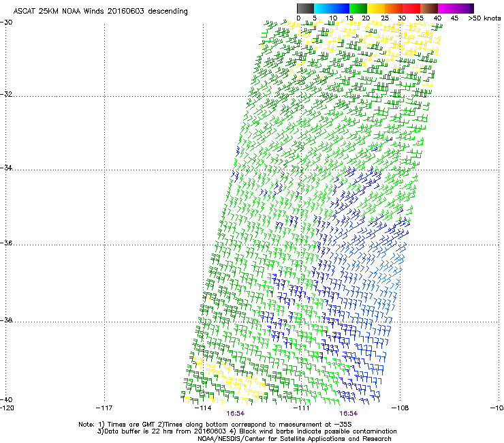The height and width of the screenshot is (443, 504).
Task: Click the '35' label under the color bar
Action: [x=420, y=18]
